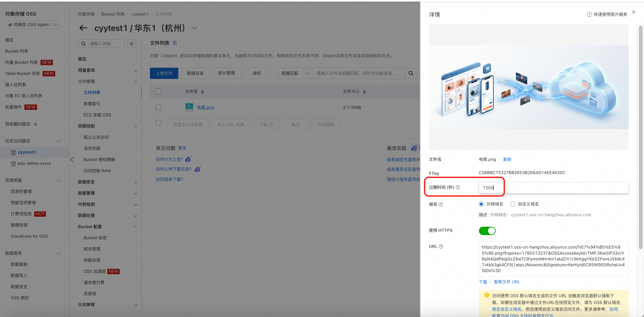644x317 pixels.
Task: Go to 读写权限 menu item
Action: point(92,148)
